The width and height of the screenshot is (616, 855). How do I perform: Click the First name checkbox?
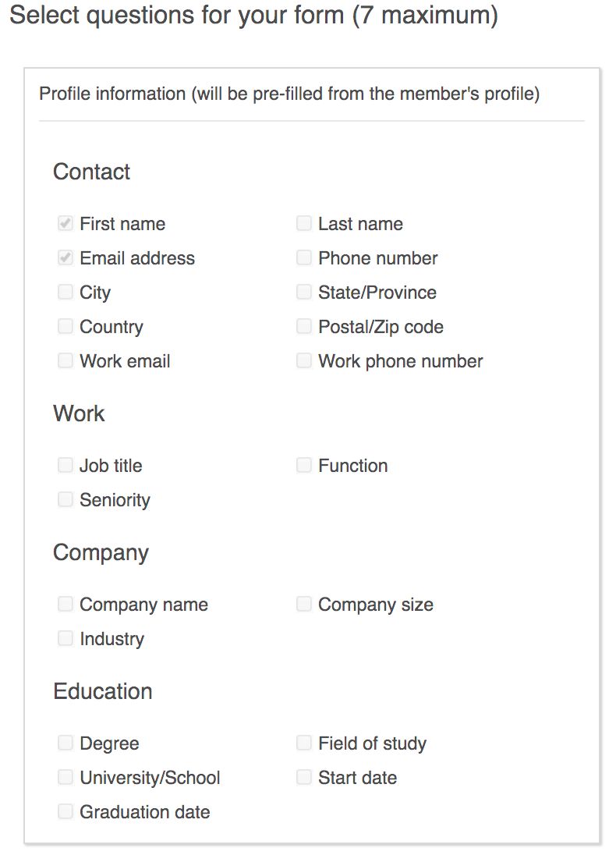pyautogui.click(x=65, y=224)
